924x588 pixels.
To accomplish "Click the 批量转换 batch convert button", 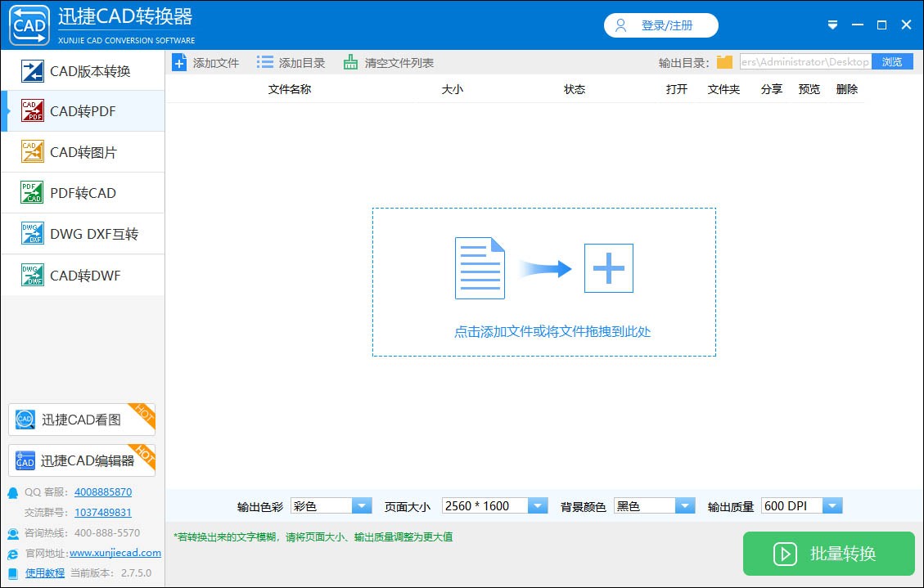I will coord(829,554).
